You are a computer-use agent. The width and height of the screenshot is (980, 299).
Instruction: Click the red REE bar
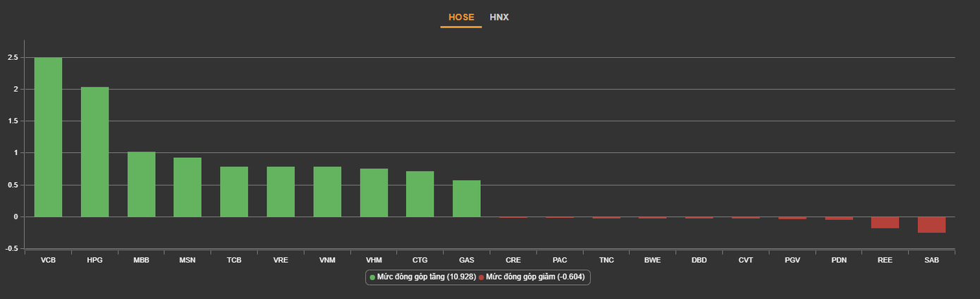[x=885, y=223]
